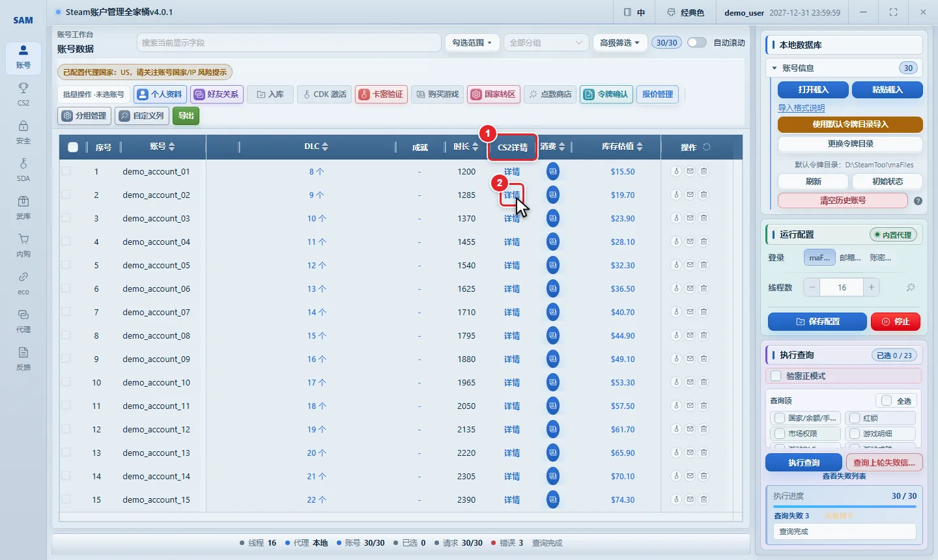The image size is (938, 560).
Task: Open the 全部分组 group dropdown
Action: pos(545,42)
